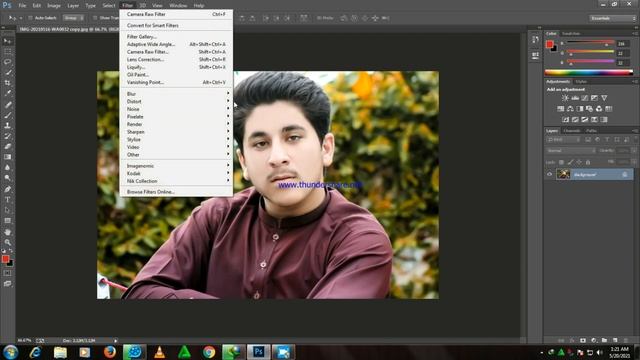Screen dimensions: 640x360
Task: Add a Curves adjustment
Action: click(x=585, y=98)
